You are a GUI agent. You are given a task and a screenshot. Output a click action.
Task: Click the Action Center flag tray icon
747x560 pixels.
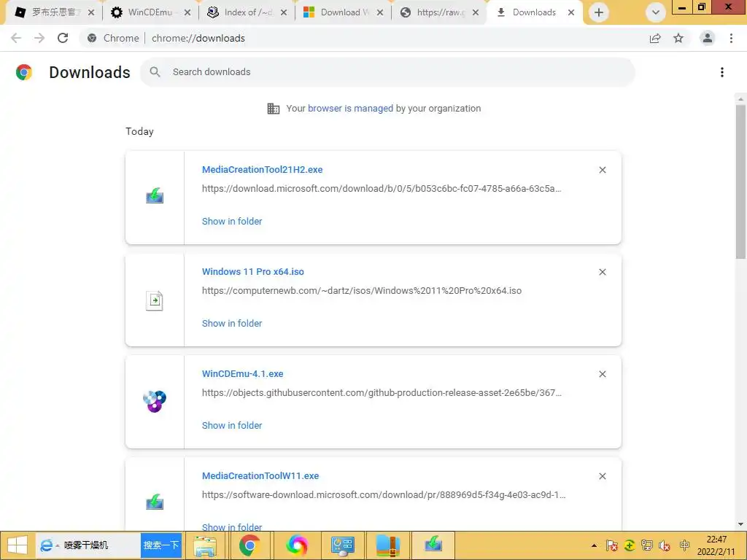click(612, 545)
